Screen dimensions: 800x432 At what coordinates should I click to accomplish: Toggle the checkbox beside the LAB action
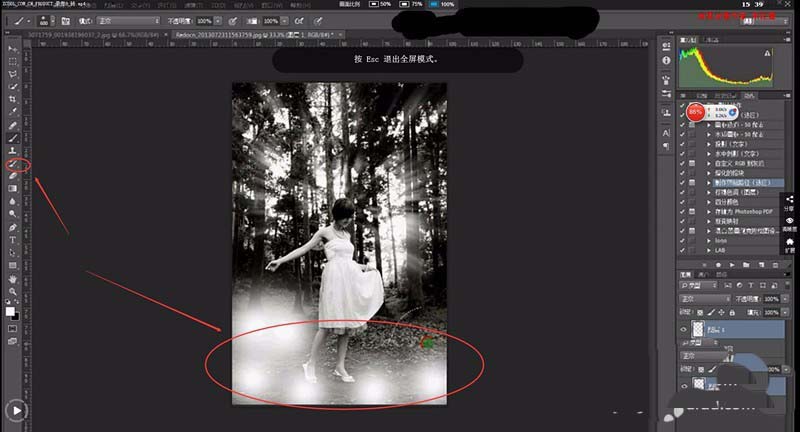[685, 250]
